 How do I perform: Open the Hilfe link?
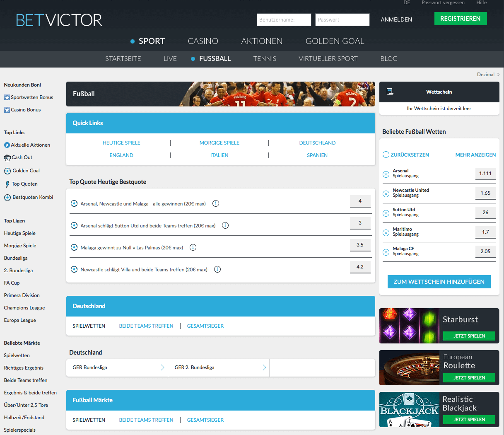(x=482, y=2)
